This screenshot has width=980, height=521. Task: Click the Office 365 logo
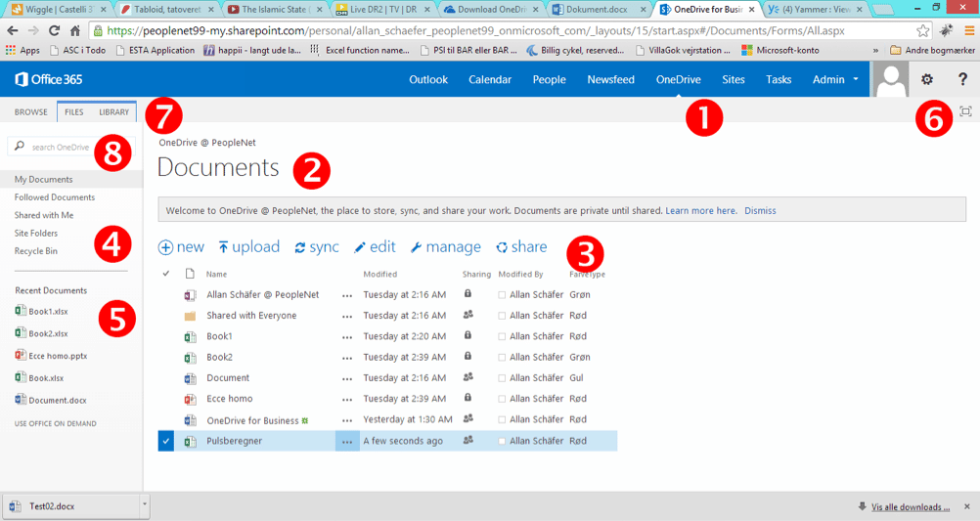(x=49, y=79)
